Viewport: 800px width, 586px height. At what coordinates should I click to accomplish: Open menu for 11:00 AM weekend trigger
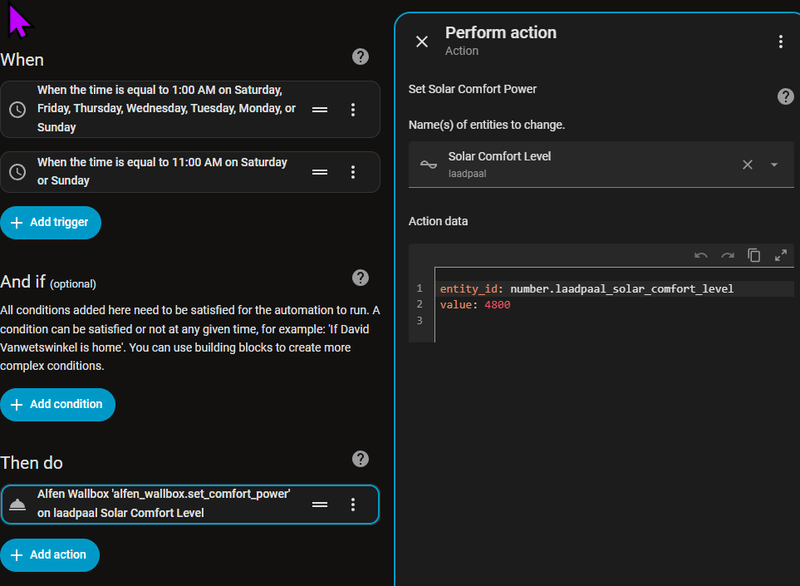353,172
